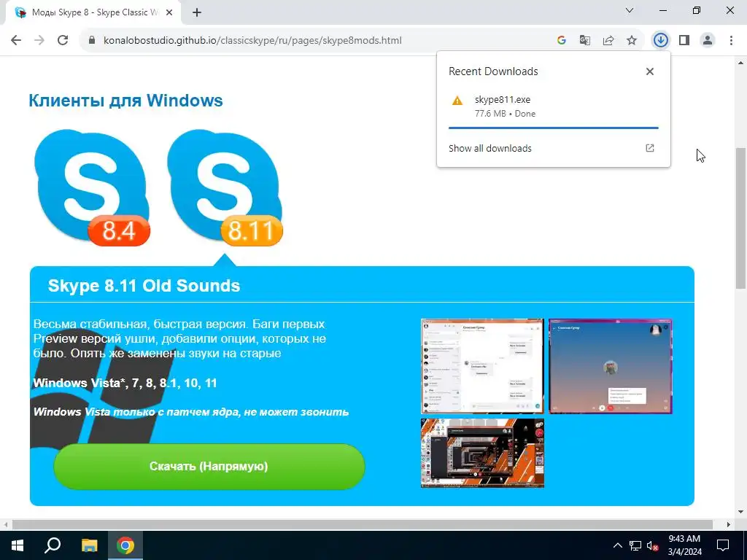
Task: Click the Клиенты для Windows heading
Action: click(125, 101)
